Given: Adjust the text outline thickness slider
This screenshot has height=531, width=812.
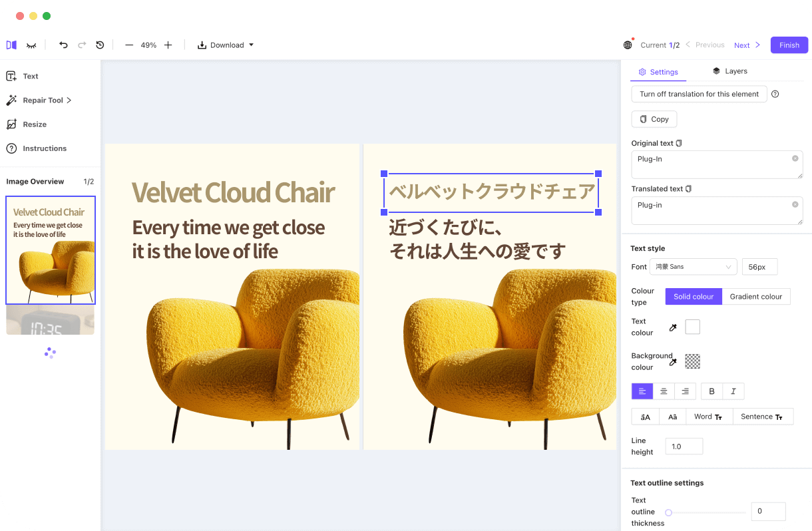Looking at the screenshot, I should pyautogui.click(x=669, y=512).
